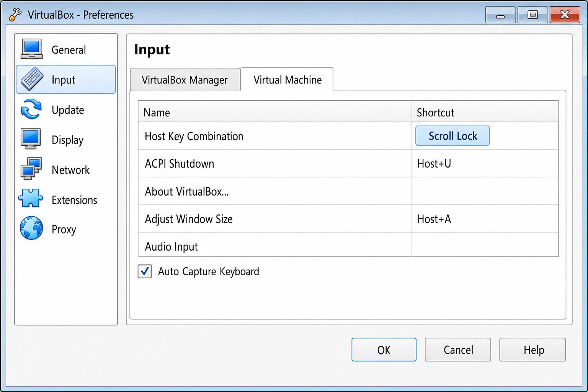Click the General monitor icon in sidebar
Image resolution: width=588 pixels, height=392 pixels.
pos(32,49)
